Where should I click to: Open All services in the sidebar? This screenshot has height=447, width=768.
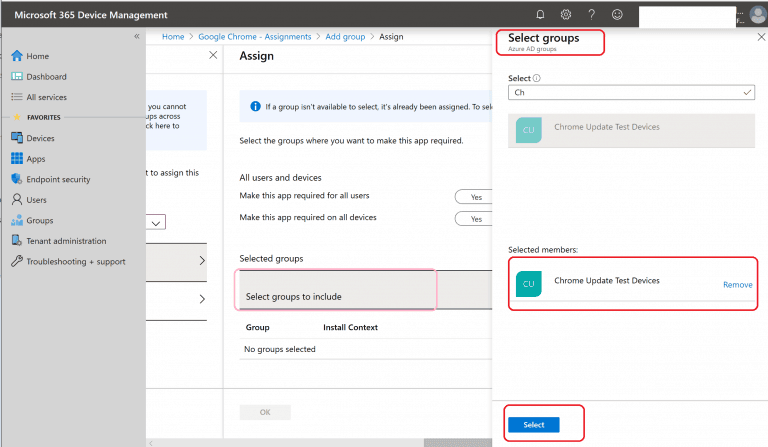tap(46, 97)
